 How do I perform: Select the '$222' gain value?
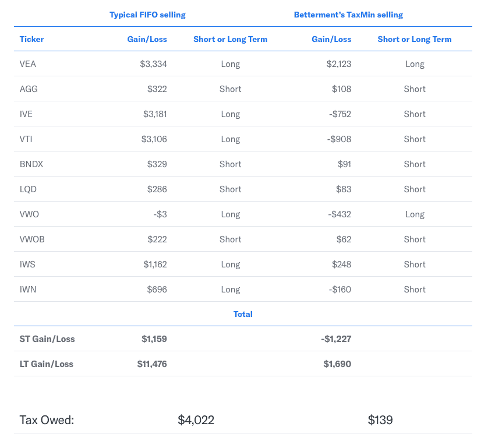[157, 239]
